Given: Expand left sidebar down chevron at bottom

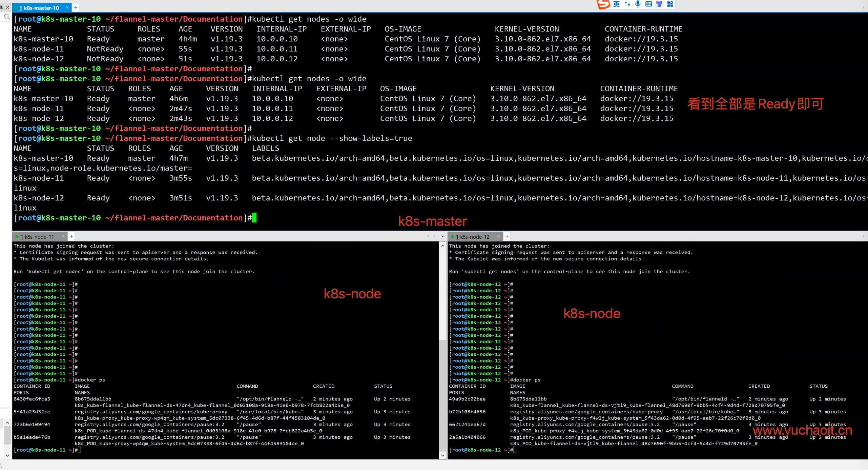Looking at the screenshot, I should click(x=7, y=455).
